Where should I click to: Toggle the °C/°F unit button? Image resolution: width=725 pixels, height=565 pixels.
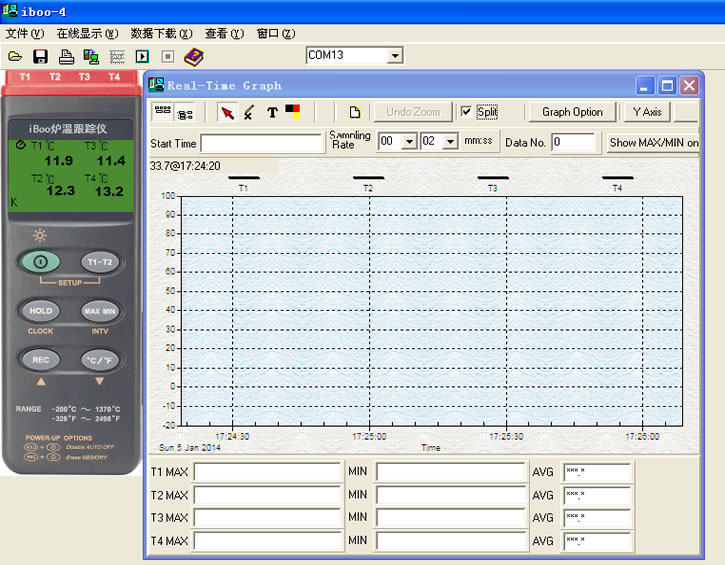click(99, 360)
